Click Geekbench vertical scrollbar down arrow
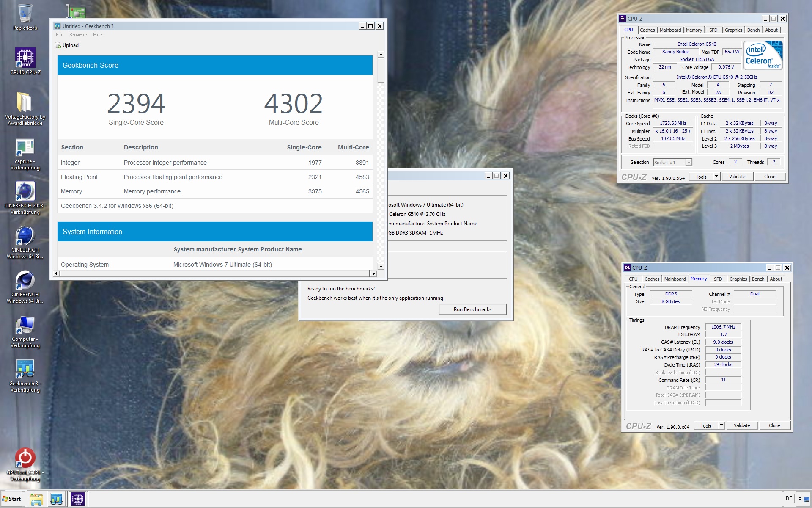Viewport: 812px width, 508px height. click(x=381, y=266)
